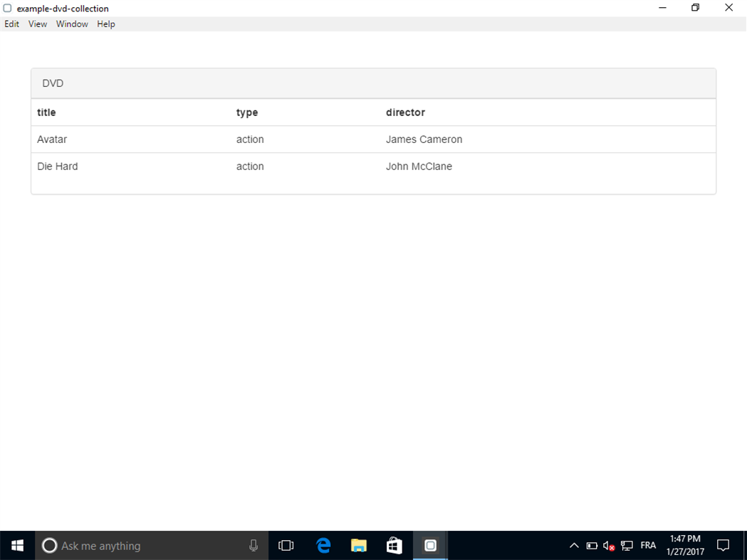Switch keyboard layout via FRA indicator
The height and width of the screenshot is (560, 747).
click(x=648, y=545)
